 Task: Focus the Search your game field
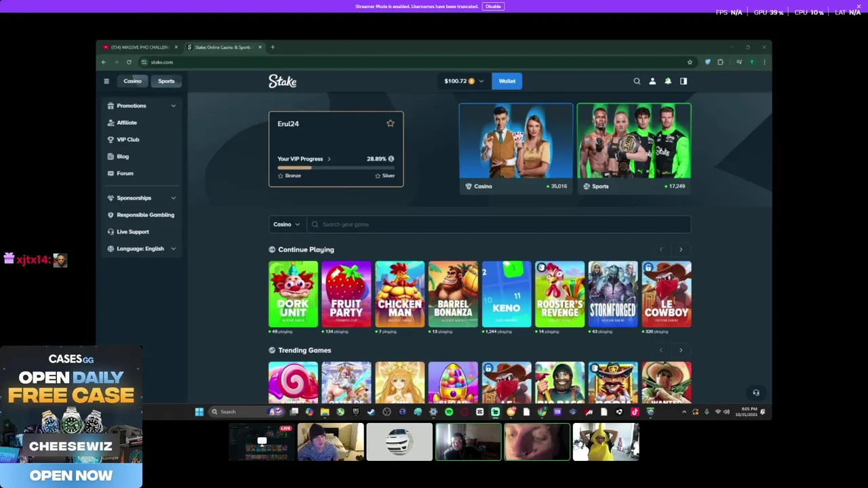click(x=498, y=224)
